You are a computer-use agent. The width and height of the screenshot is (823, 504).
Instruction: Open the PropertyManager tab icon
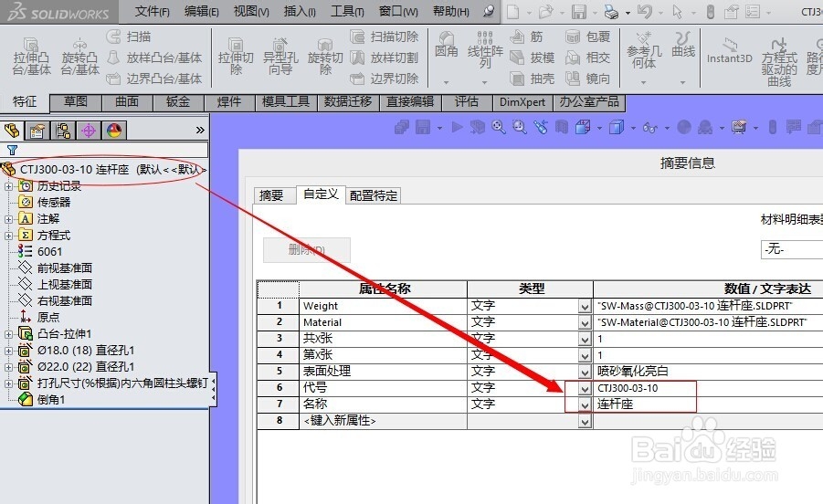pyautogui.click(x=37, y=130)
